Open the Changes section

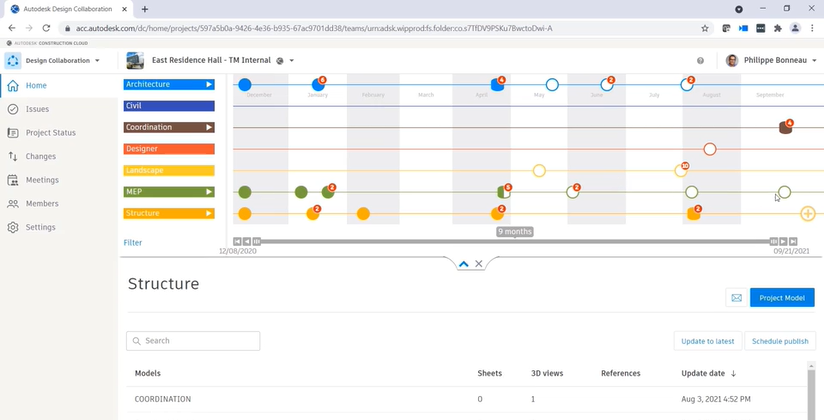(40, 156)
